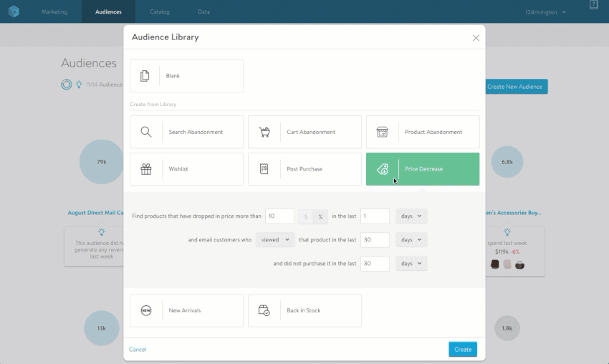Viewport: 609px width, 364px height.
Task: Select the Back in Stock template
Action: click(305, 310)
